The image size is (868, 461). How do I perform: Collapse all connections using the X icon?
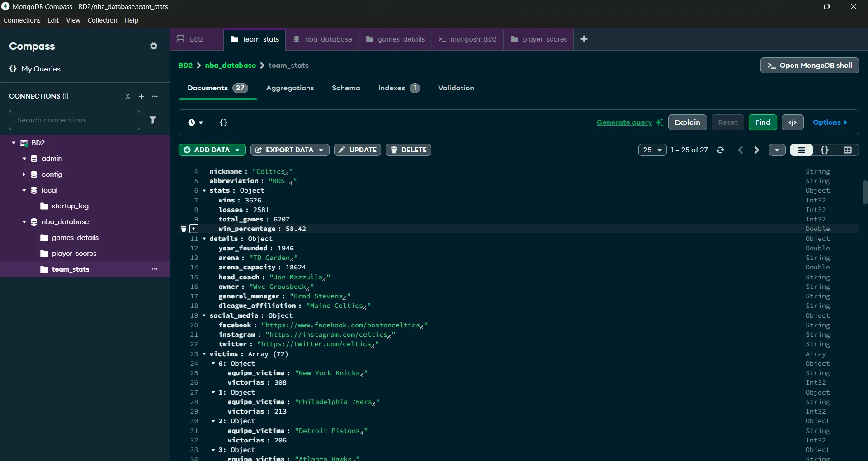pos(128,96)
